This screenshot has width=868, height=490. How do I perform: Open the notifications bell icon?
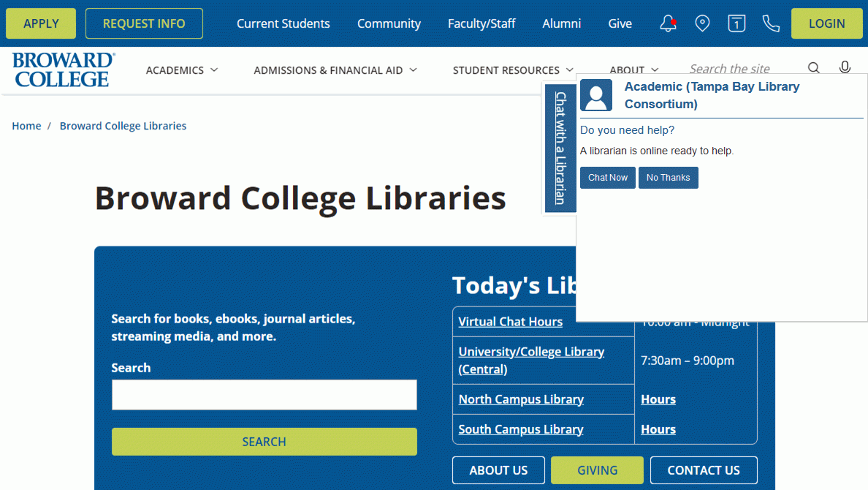pos(668,23)
